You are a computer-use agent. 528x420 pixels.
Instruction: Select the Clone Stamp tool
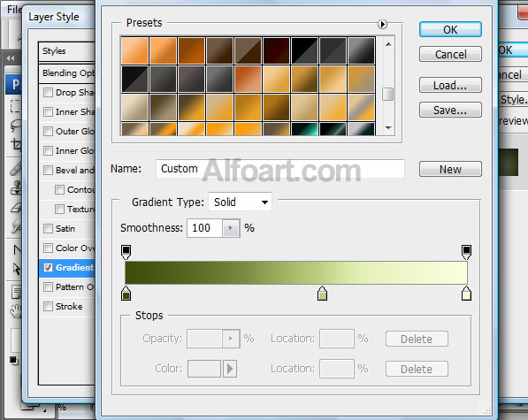16,187
